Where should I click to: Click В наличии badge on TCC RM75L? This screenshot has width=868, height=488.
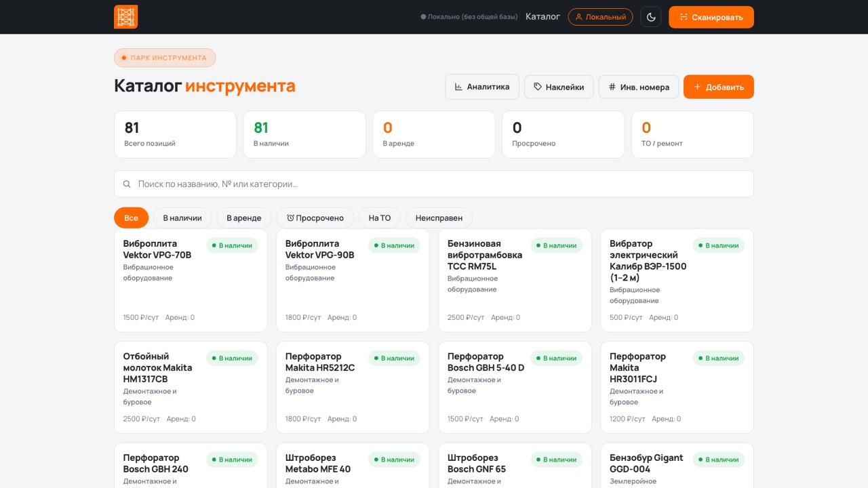coord(556,245)
